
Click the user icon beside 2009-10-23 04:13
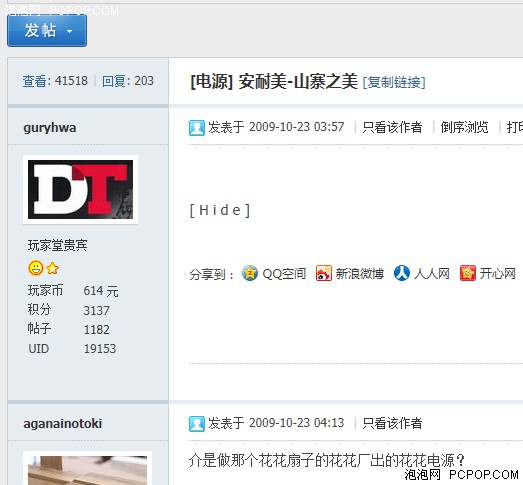(197, 424)
